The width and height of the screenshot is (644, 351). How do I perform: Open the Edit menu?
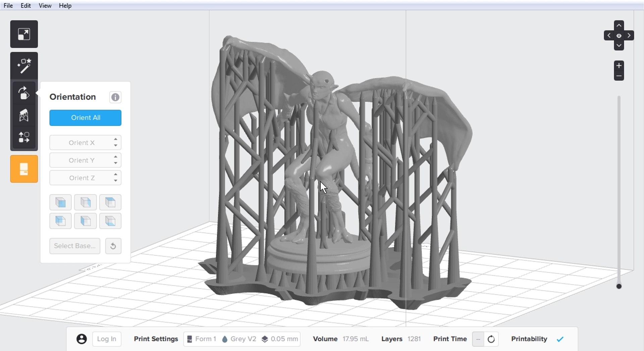click(25, 6)
